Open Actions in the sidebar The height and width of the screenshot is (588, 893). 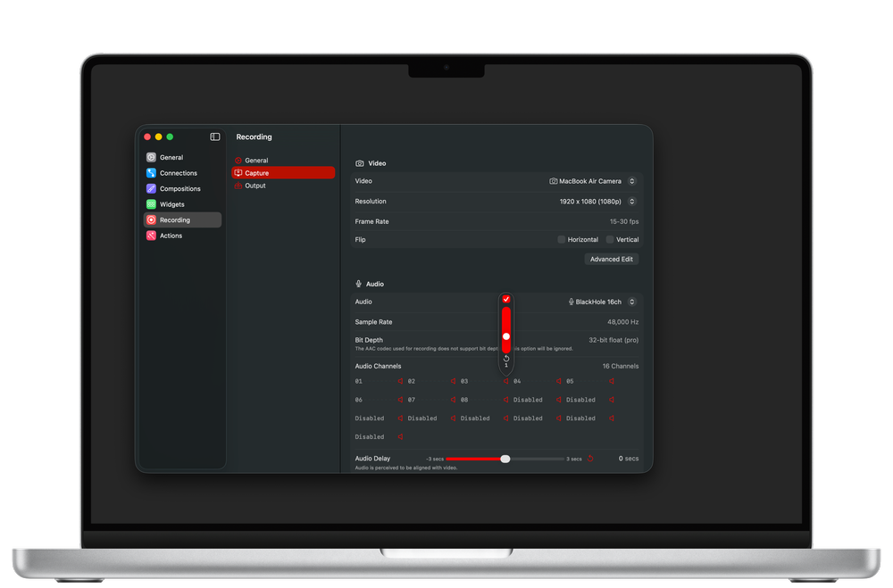(x=182, y=236)
